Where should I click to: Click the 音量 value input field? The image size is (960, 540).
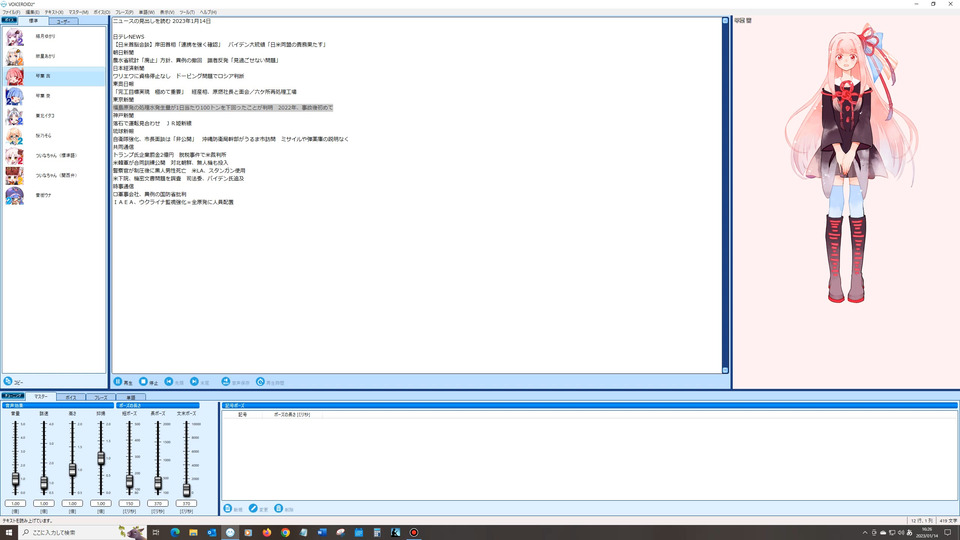15,503
